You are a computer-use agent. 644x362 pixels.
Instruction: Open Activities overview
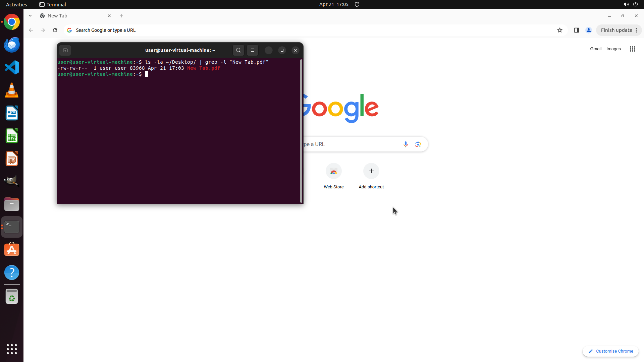click(x=16, y=4)
